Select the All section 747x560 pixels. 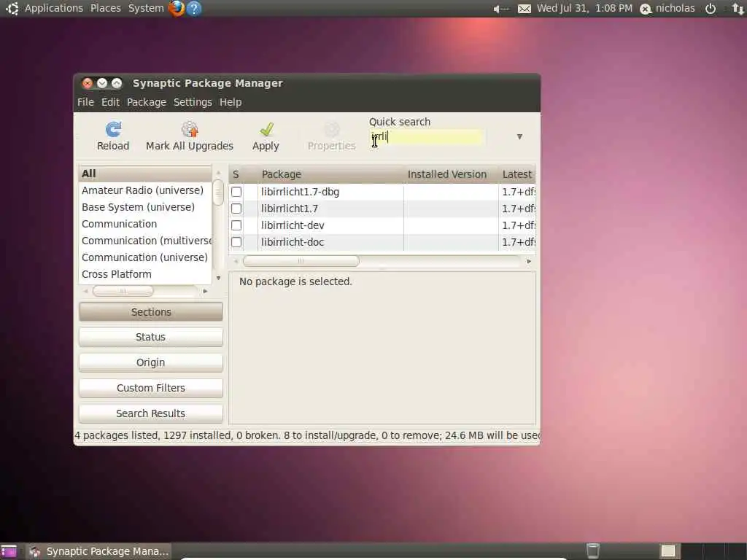pos(145,174)
